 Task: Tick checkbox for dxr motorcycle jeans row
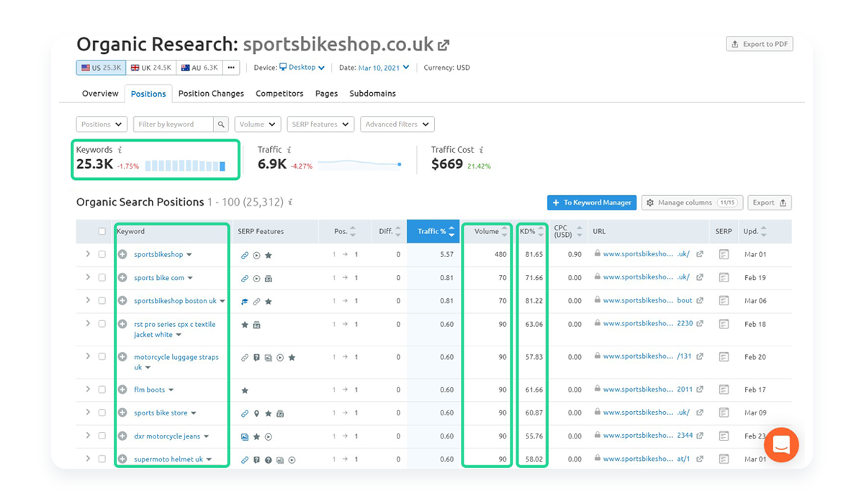(x=102, y=436)
